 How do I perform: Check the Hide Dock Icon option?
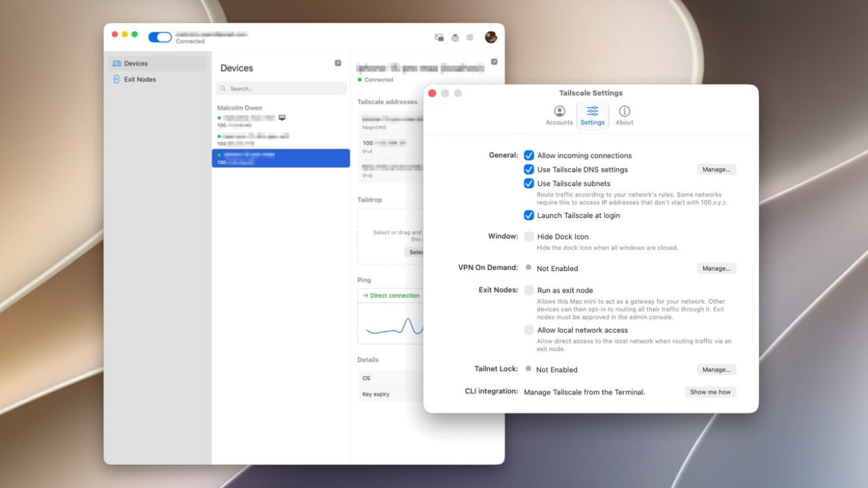tap(529, 237)
